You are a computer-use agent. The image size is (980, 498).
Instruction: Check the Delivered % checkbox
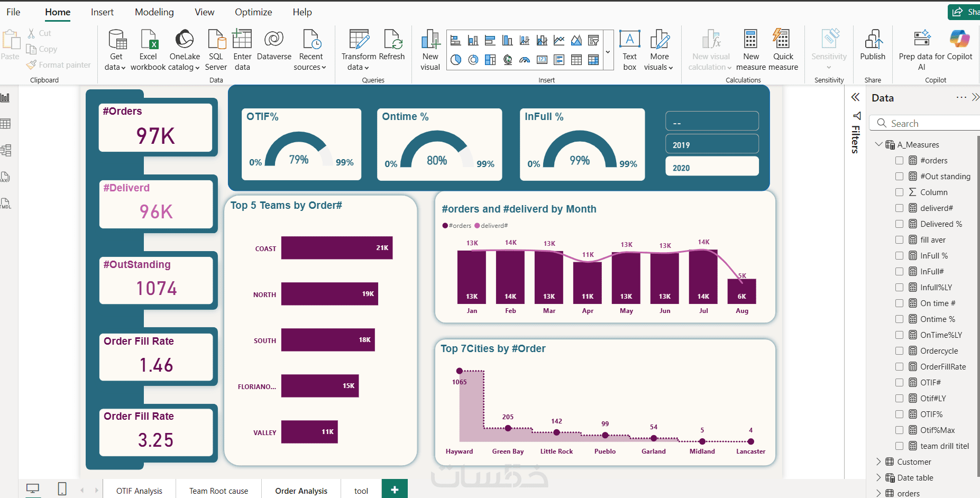point(899,224)
